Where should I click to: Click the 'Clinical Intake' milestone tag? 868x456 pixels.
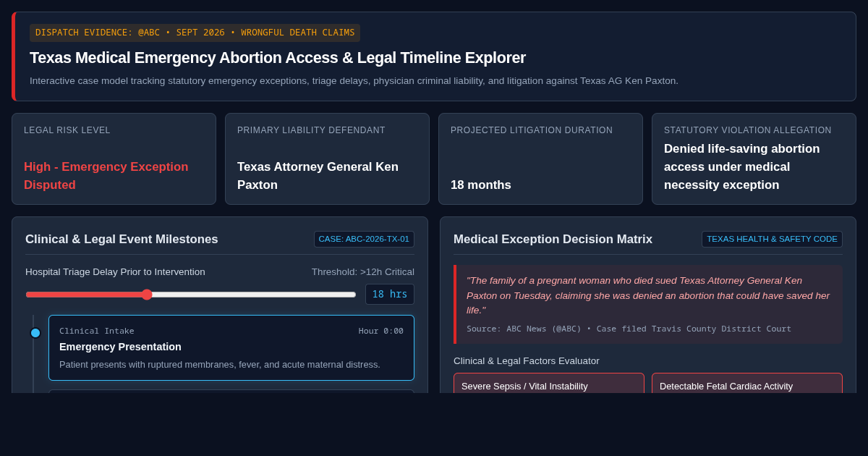(97, 332)
